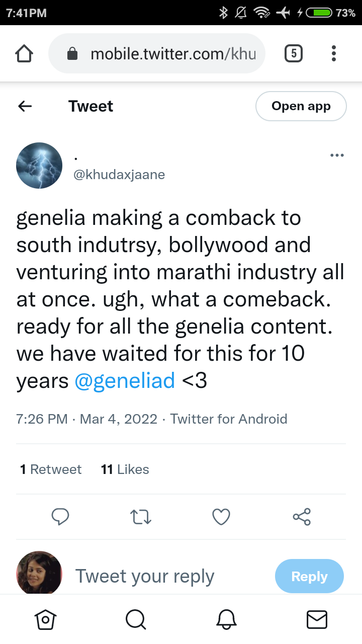Viewport: 362px width, 644px height.
Task: Open the tab switcher showing 5 tabs
Action: tap(294, 53)
